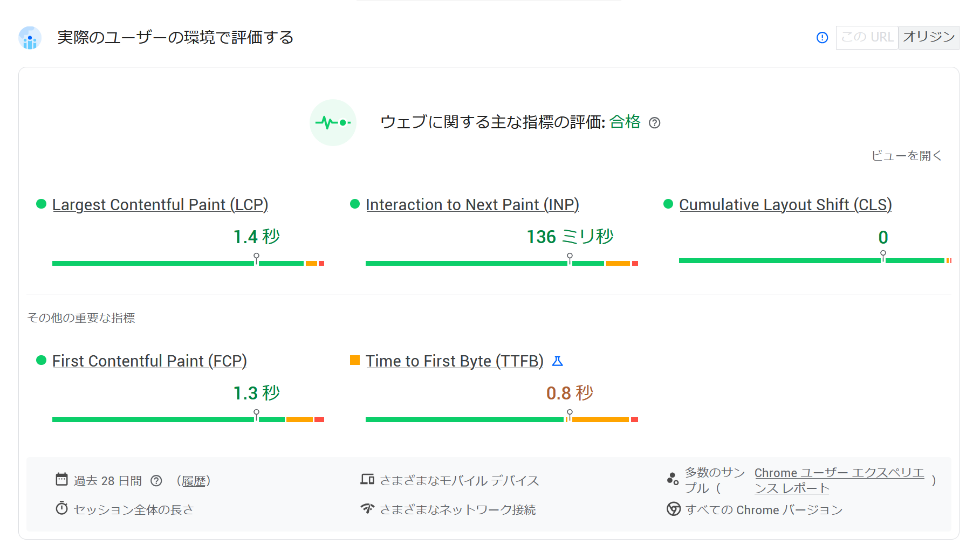980x559 pixels.
Task: Open the Largest Contentful Paint (LCP) link
Action: pyautogui.click(x=160, y=205)
